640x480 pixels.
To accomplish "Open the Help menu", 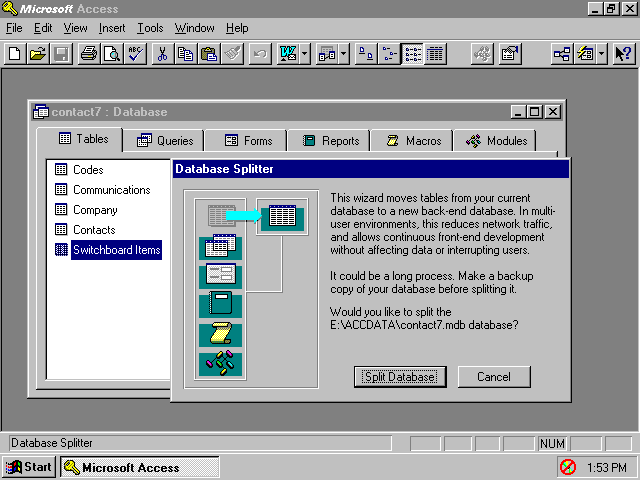I will point(237,28).
